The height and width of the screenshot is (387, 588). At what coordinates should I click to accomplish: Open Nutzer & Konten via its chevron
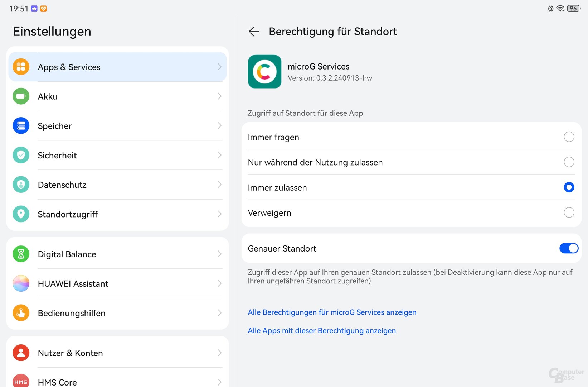[219, 353]
